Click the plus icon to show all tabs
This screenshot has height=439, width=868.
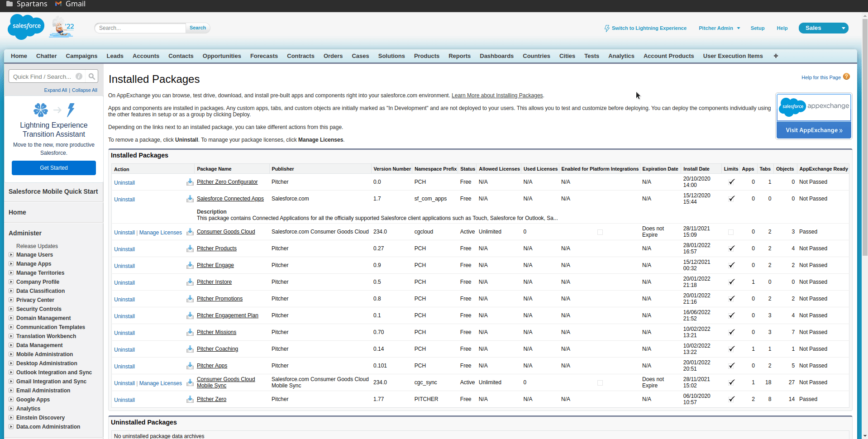coord(776,56)
